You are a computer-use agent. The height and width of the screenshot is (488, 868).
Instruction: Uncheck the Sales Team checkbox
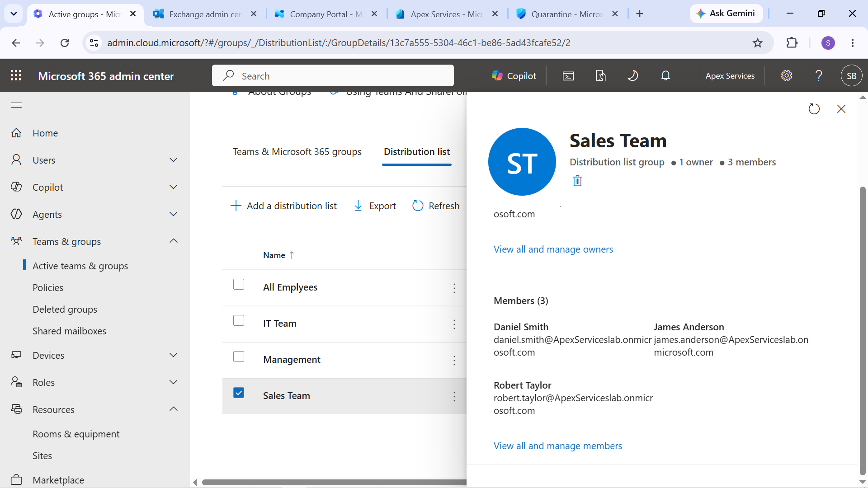[239, 393]
